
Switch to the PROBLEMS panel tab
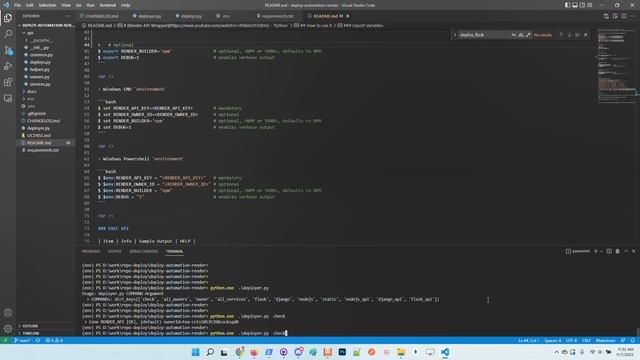[x=91, y=251]
